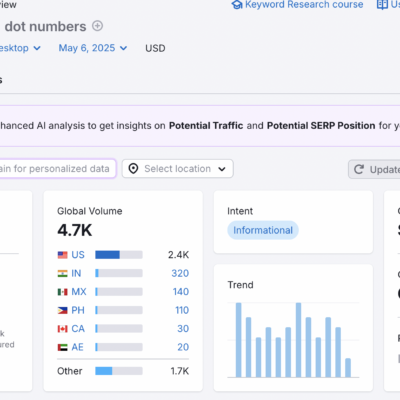Click the domain for personalized data field

57,169
